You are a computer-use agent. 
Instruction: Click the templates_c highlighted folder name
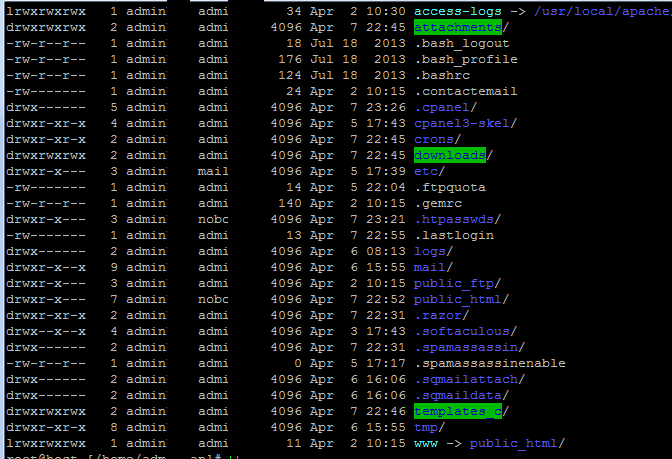pos(458,411)
